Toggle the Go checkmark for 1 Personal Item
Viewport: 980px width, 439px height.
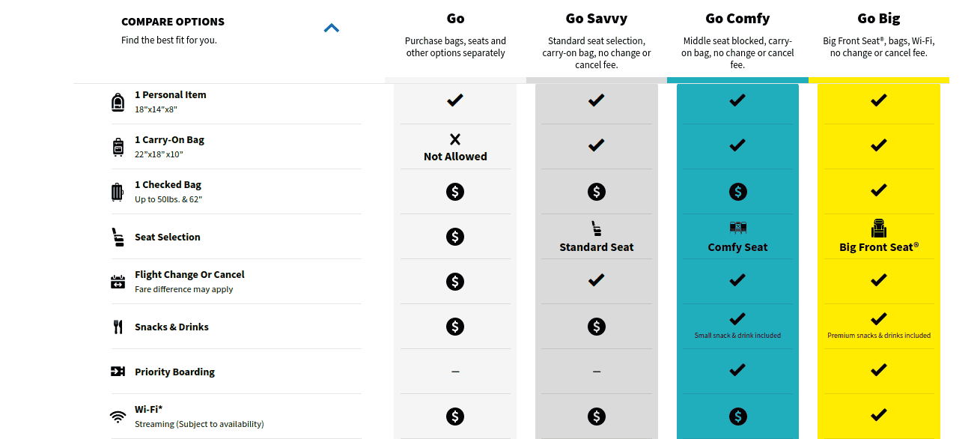455,100
